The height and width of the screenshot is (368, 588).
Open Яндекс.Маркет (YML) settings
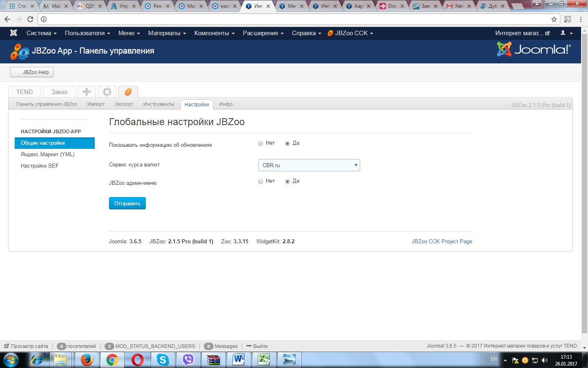click(55, 155)
